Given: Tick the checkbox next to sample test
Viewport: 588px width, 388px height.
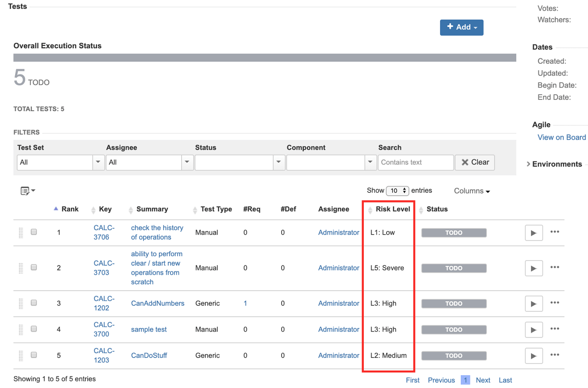Looking at the screenshot, I should (34, 329).
